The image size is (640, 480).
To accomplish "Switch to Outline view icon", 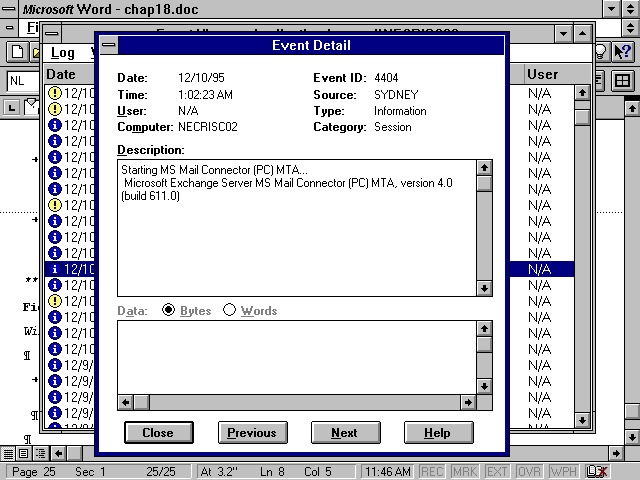I will (x=40, y=453).
